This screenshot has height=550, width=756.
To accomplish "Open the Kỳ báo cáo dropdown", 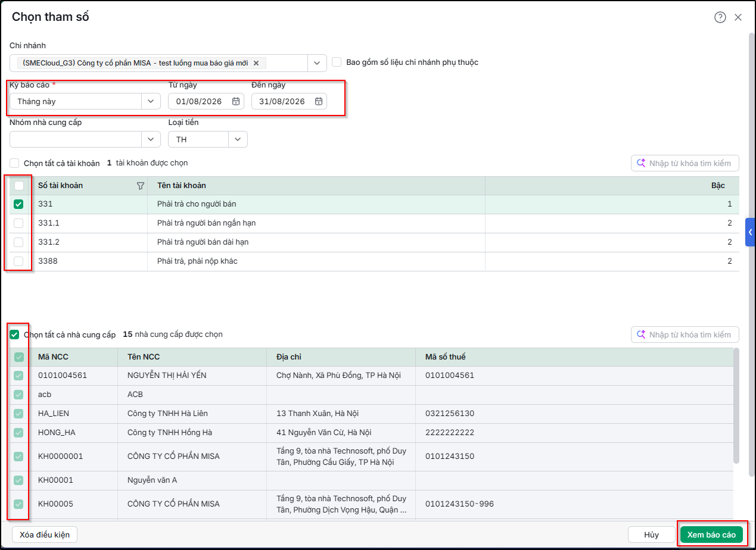I will [x=85, y=101].
